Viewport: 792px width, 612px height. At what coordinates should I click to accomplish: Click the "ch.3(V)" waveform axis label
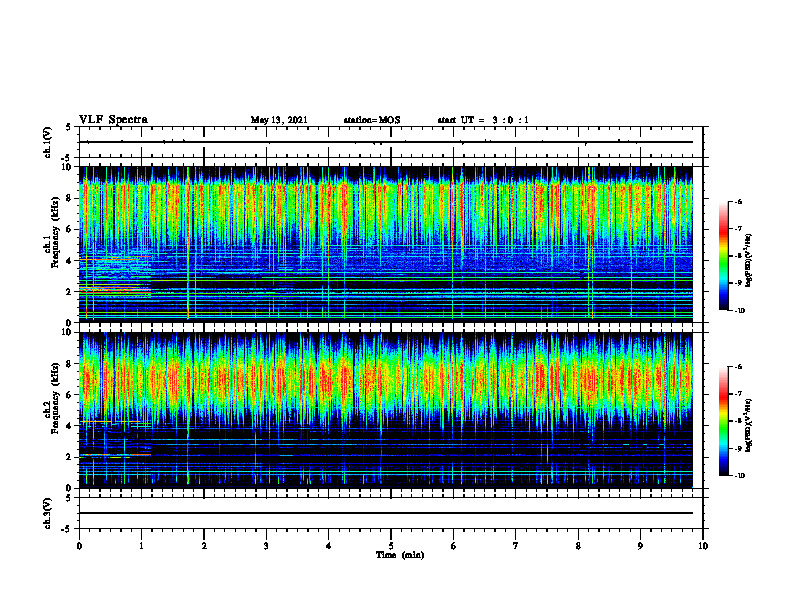[48, 513]
